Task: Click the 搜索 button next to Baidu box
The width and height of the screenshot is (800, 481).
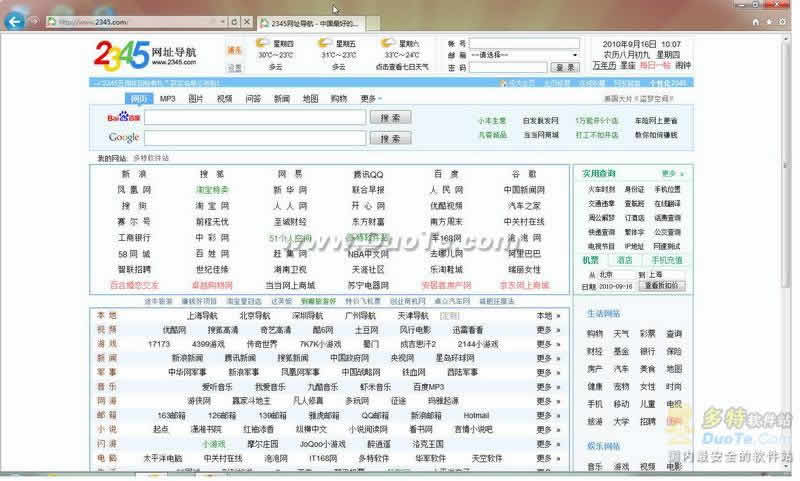Action: (x=390, y=118)
